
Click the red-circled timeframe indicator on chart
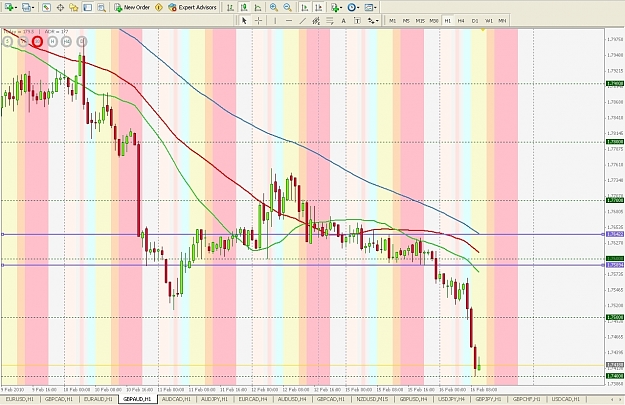coord(37,41)
